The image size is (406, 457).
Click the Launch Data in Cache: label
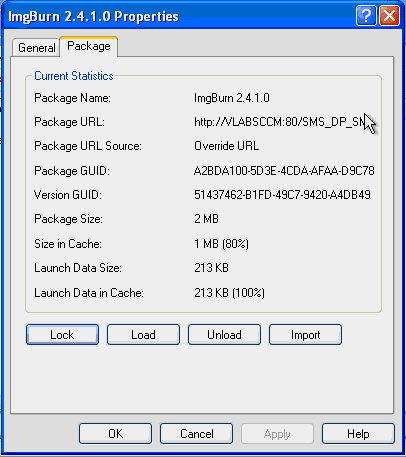click(x=89, y=293)
